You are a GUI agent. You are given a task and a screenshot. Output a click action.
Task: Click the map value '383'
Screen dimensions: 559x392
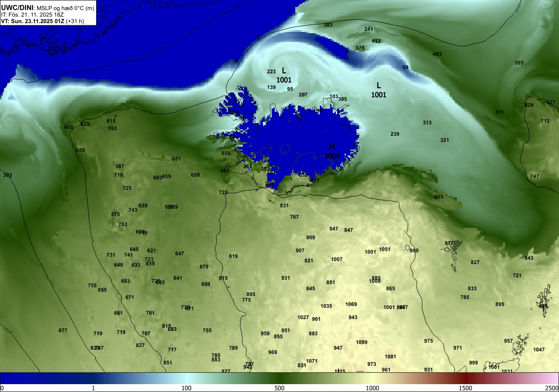328,25
